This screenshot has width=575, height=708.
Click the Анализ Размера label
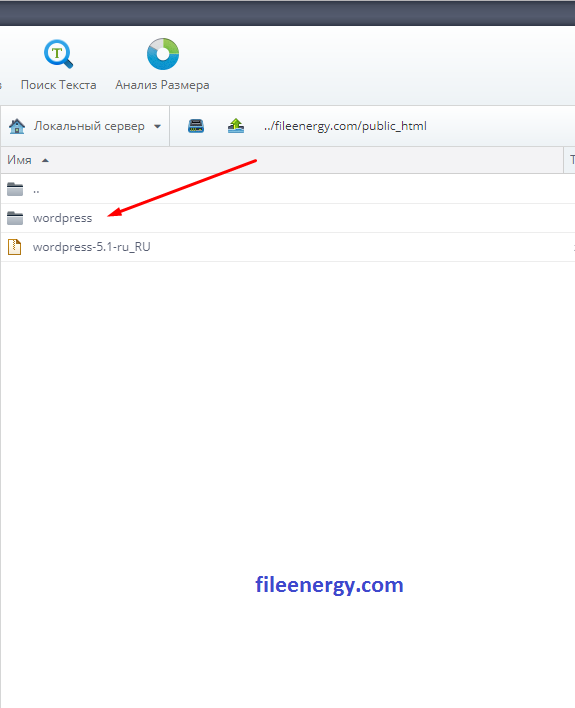pos(162,85)
